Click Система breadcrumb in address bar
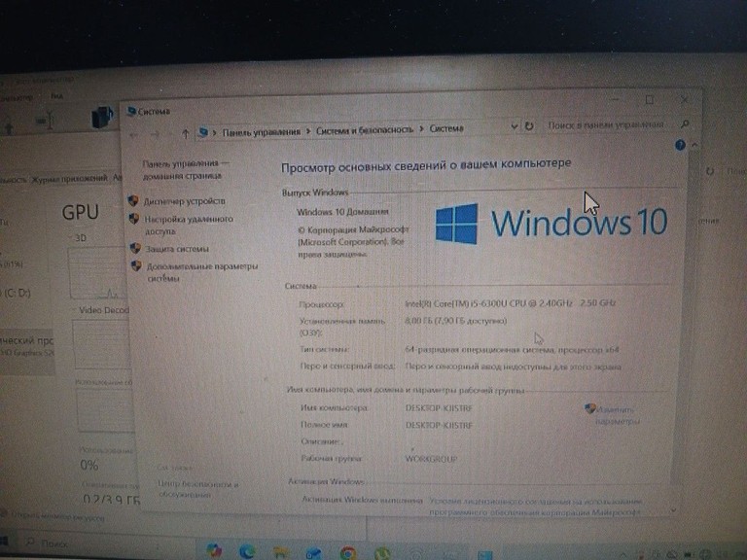Image resolution: width=747 pixels, height=560 pixels. point(446,128)
